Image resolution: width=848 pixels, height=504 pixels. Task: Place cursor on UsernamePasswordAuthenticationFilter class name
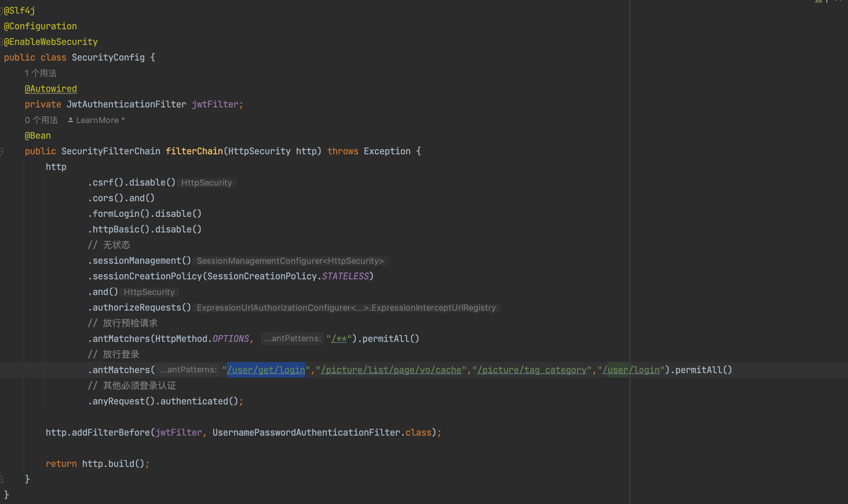pyautogui.click(x=306, y=433)
